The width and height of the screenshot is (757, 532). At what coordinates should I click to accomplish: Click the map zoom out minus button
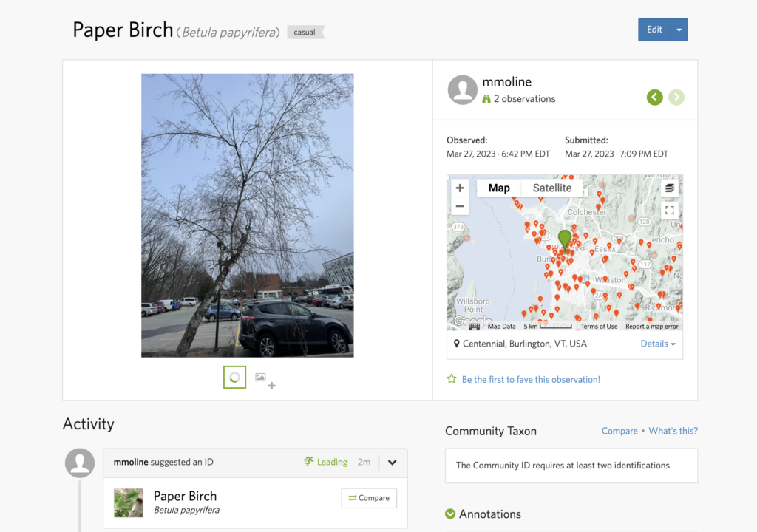460,206
